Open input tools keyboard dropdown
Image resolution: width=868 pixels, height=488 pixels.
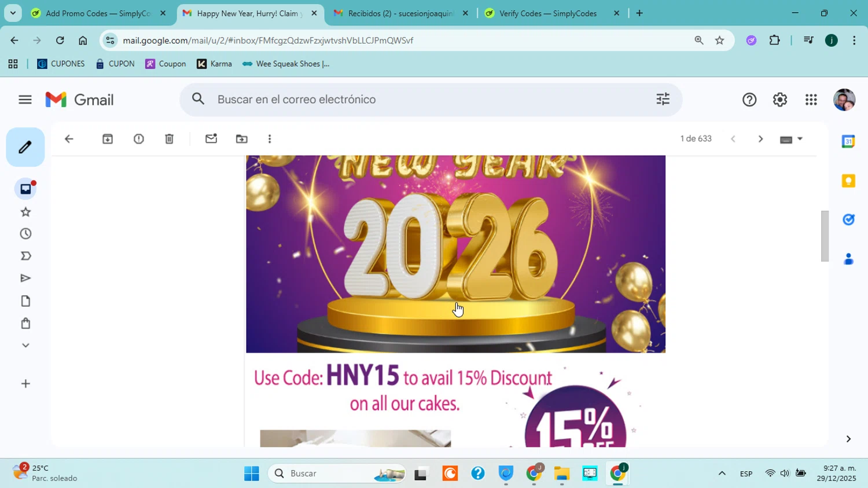[x=792, y=139]
